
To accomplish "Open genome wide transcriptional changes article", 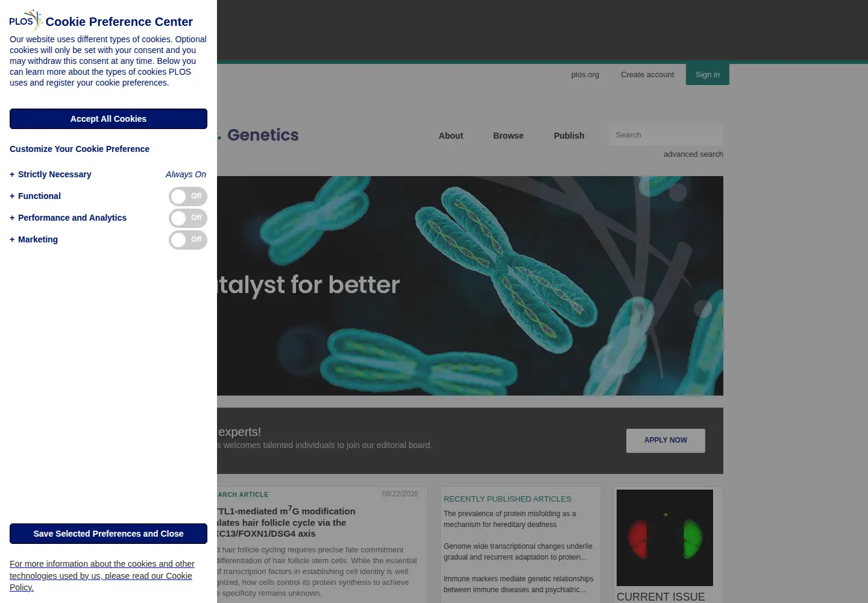I will [x=518, y=552].
